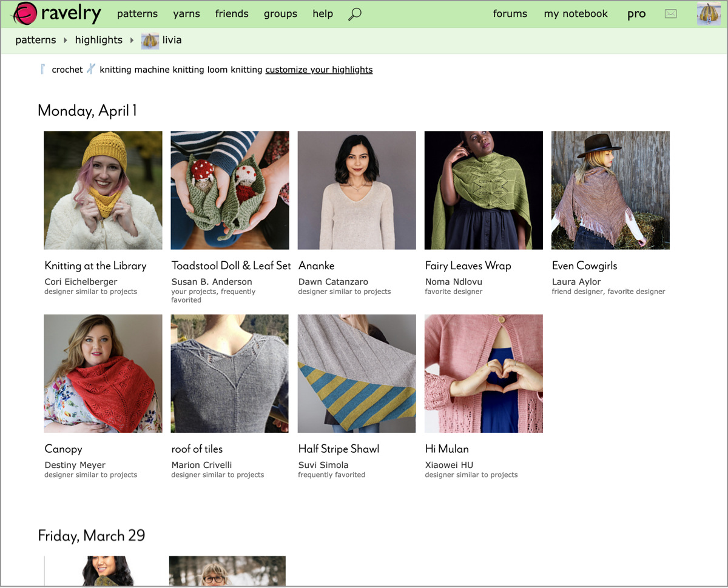Click customize your highlights link
Viewport: 728px width, 588px height.
[x=319, y=70]
